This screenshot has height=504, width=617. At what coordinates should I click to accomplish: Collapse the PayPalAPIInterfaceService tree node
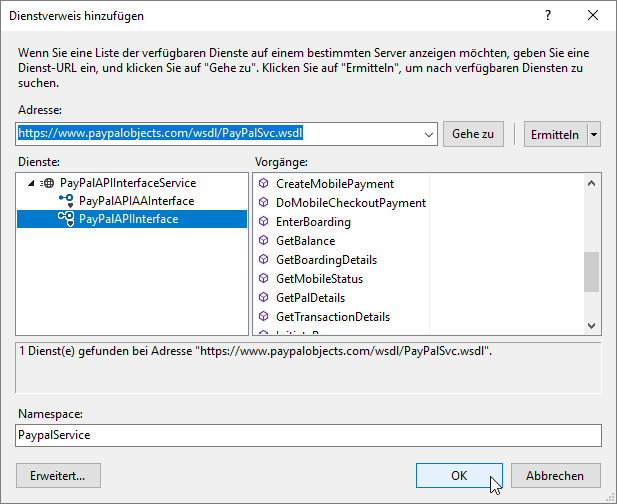click(x=31, y=183)
